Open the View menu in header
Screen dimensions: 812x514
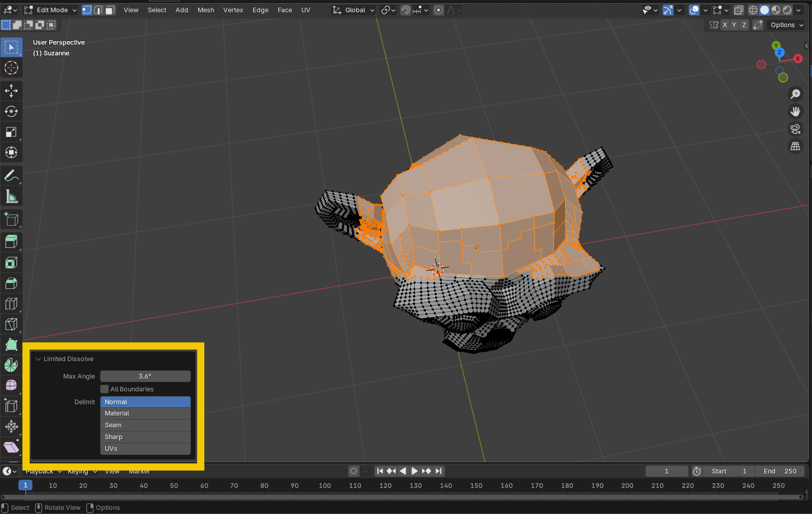(x=131, y=10)
